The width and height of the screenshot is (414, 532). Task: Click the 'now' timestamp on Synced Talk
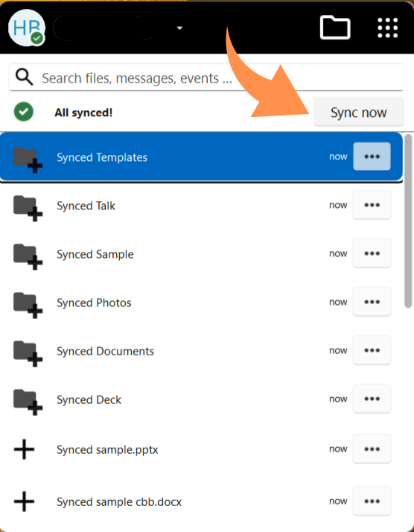[338, 205]
